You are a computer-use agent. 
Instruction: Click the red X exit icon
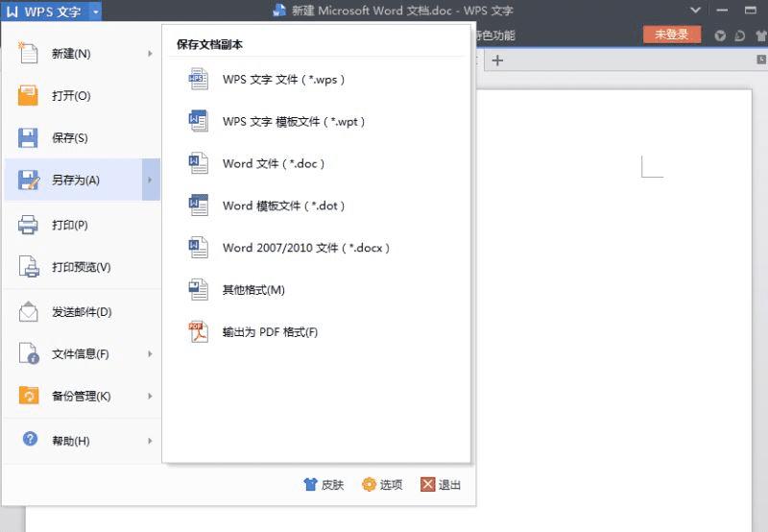click(427, 485)
